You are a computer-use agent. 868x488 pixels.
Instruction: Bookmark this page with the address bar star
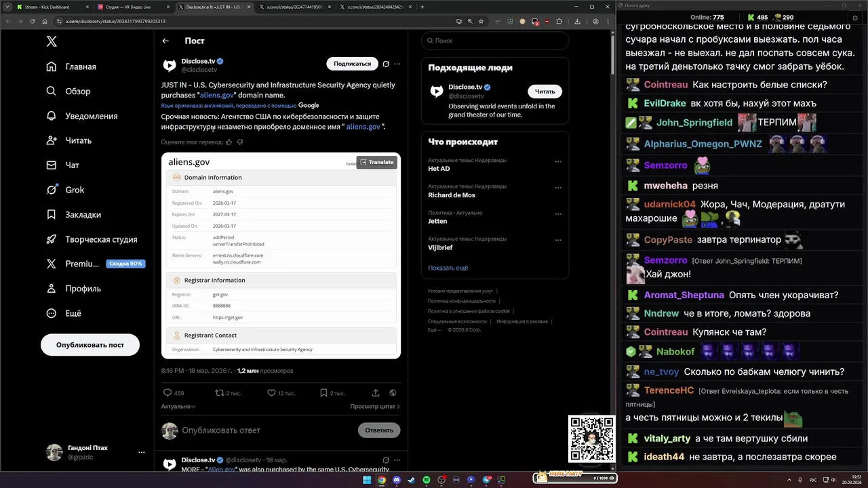point(481,21)
